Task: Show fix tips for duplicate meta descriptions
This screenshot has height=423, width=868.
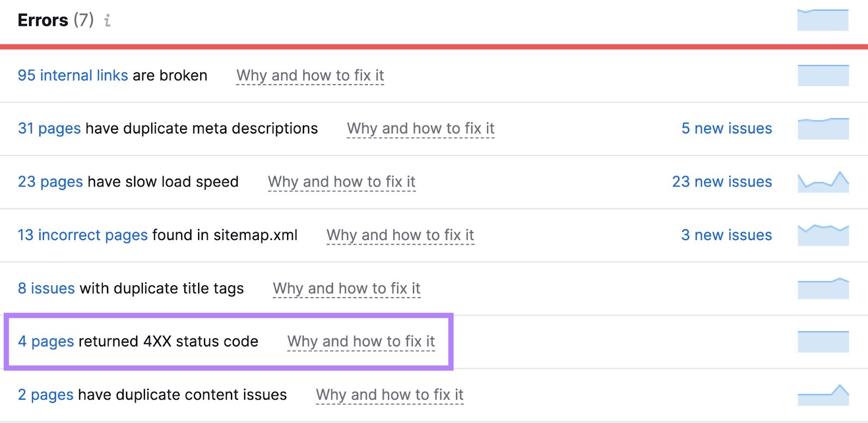Action: coord(420,129)
